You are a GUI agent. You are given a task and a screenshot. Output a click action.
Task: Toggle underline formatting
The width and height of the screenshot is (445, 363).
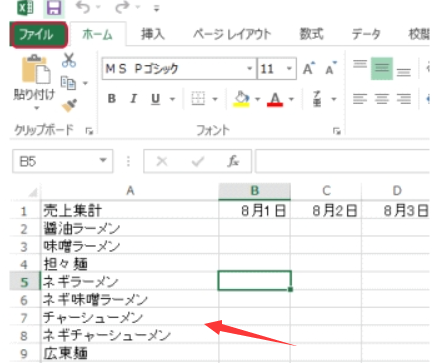coord(156,99)
